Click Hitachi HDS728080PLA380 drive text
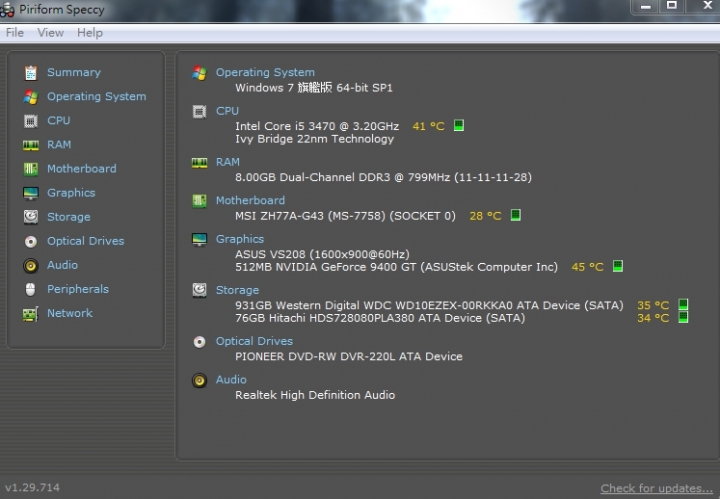The height and width of the screenshot is (499, 720). pyautogui.click(x=380, y=318)
